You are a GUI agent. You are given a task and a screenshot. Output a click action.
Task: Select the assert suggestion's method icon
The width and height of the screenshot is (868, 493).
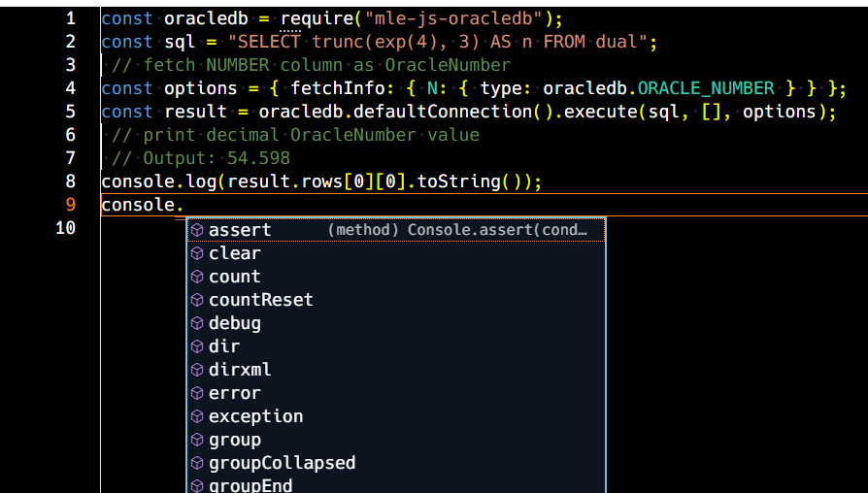pos(197,230)
